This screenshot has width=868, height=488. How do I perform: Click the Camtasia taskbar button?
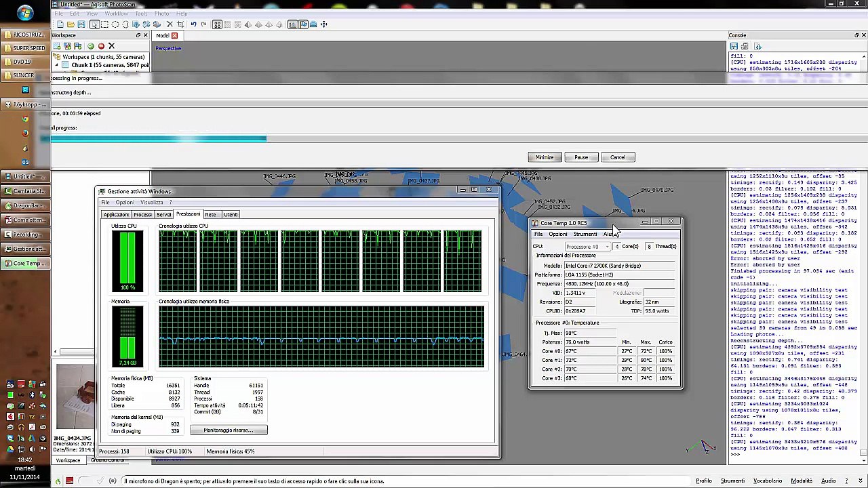[x=24, y=192]
